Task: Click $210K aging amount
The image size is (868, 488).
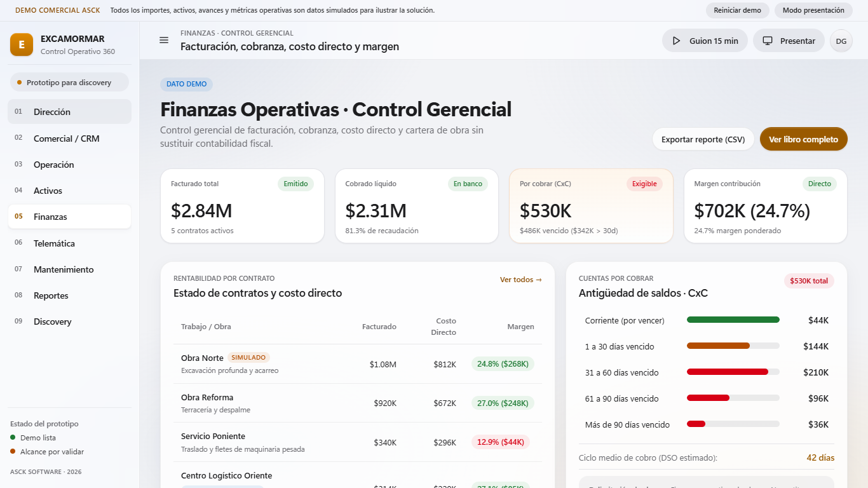Action: [x=817, y=372]
